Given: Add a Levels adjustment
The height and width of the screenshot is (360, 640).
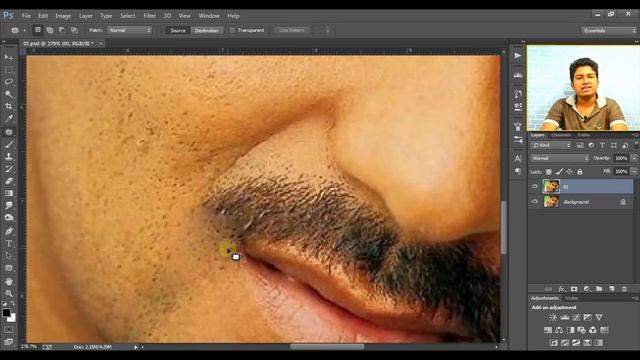Looking at the screenshot, I should pos(564,317).
